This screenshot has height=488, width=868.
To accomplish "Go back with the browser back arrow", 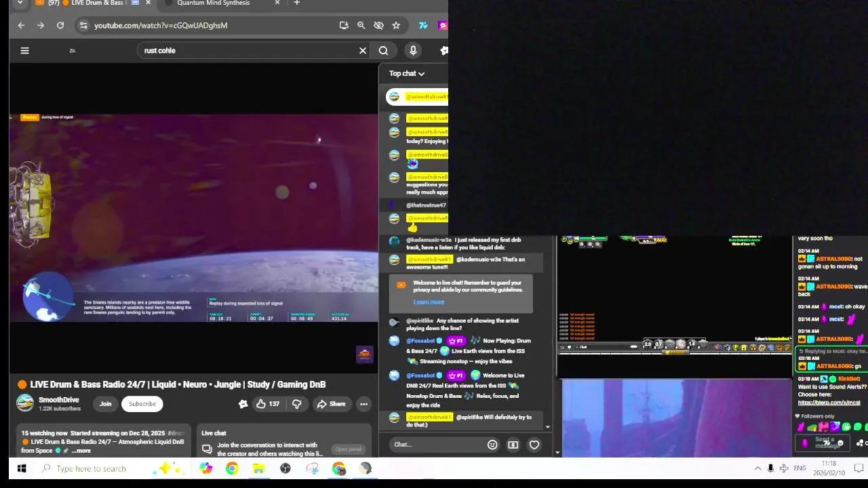I will [x=21, y=25].
